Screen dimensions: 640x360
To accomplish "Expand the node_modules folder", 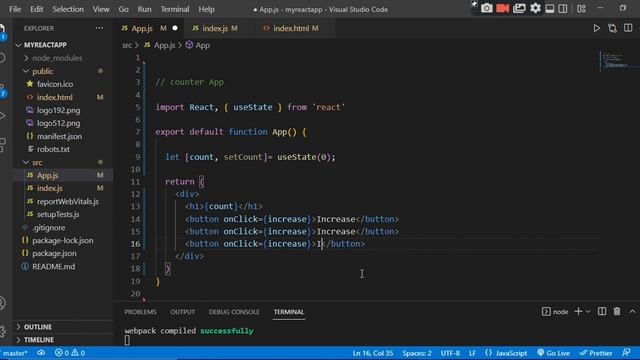I will pyautogui.click(x=63, y=58).
